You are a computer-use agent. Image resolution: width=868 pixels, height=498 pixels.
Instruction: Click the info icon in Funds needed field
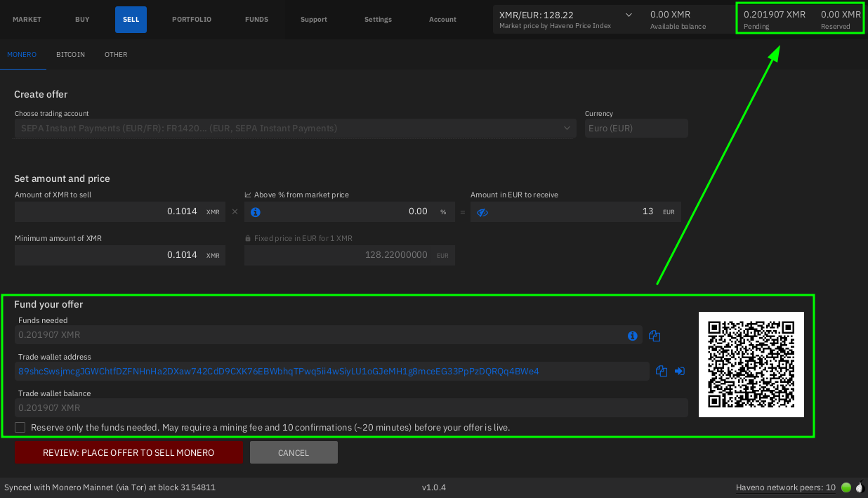coord(633,336)
